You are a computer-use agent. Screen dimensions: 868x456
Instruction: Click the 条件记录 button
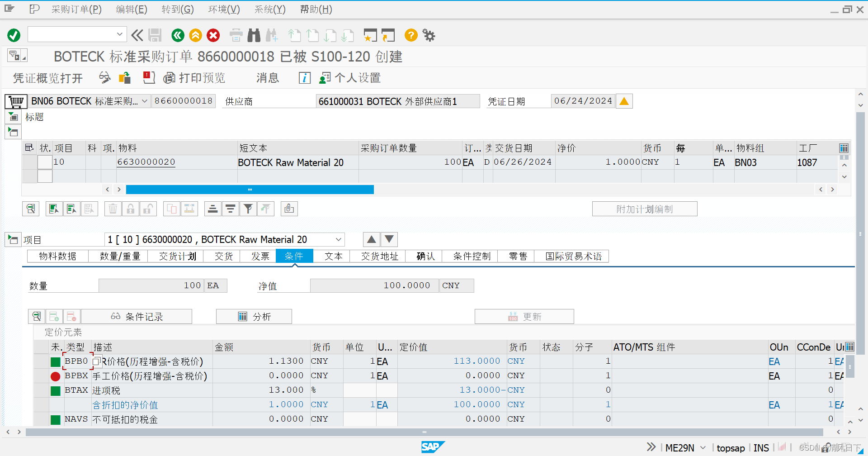[137, 317]
